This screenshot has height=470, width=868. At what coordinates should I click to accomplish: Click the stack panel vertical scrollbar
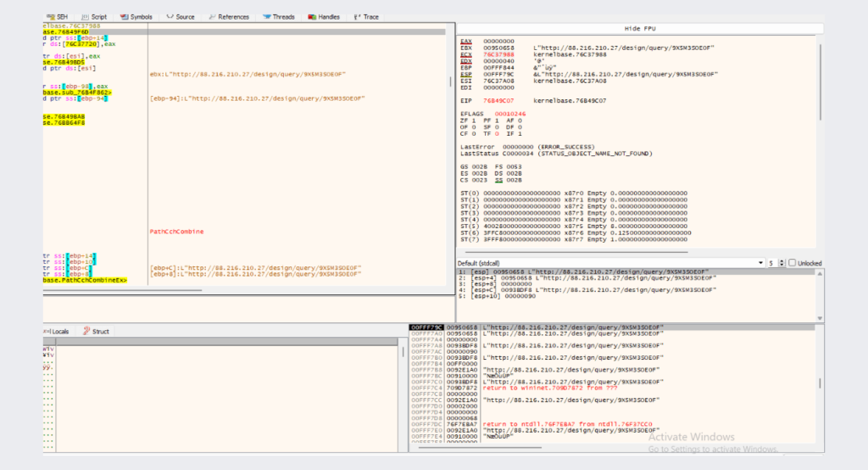[x=820, y=383]
